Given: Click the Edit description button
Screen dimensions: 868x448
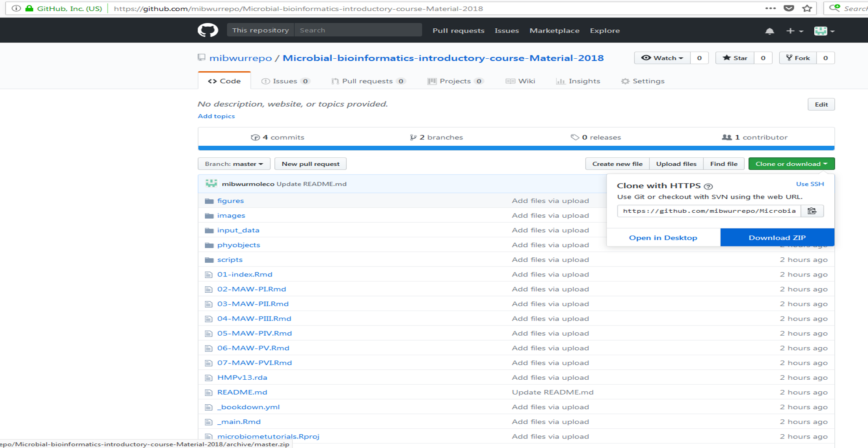Looking at the screenshot, I should click(x=821, y=105).
